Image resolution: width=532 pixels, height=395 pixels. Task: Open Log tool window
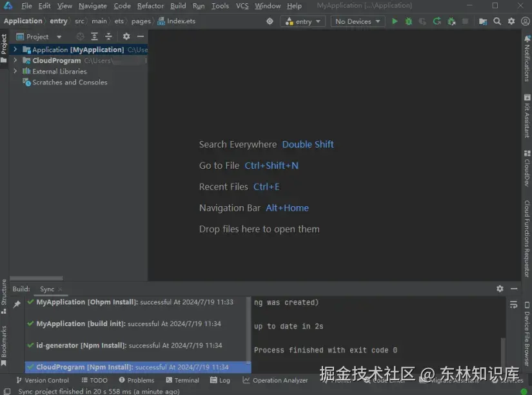[220, 380]
